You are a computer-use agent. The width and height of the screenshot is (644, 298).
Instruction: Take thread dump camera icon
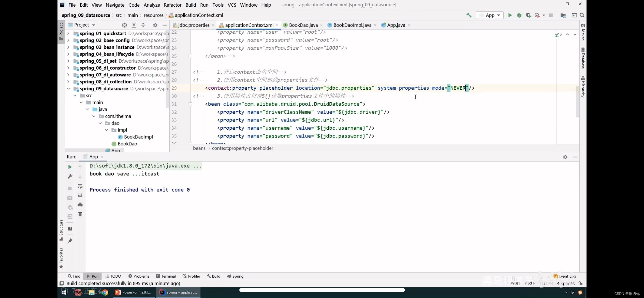click(70, 198)
